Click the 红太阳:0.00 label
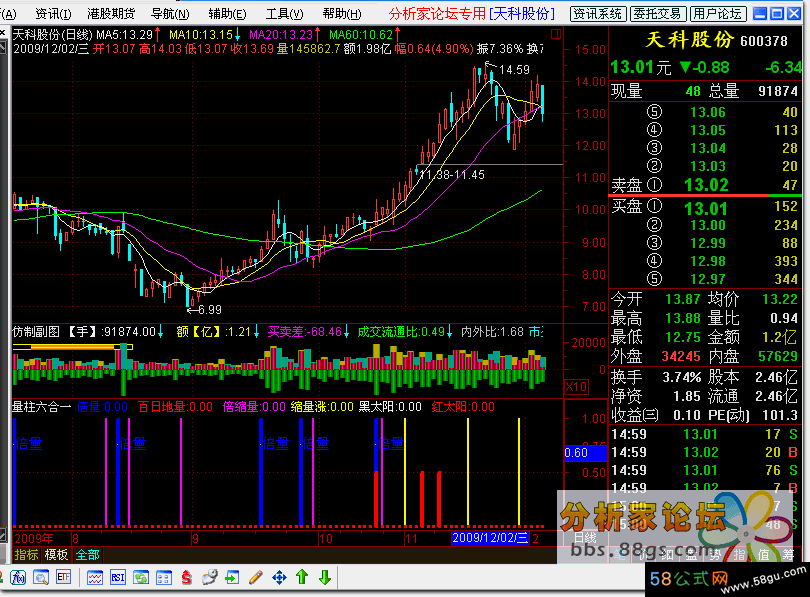Image resolution: width=810 pixels, height=597 pixels. click(463, 406)
